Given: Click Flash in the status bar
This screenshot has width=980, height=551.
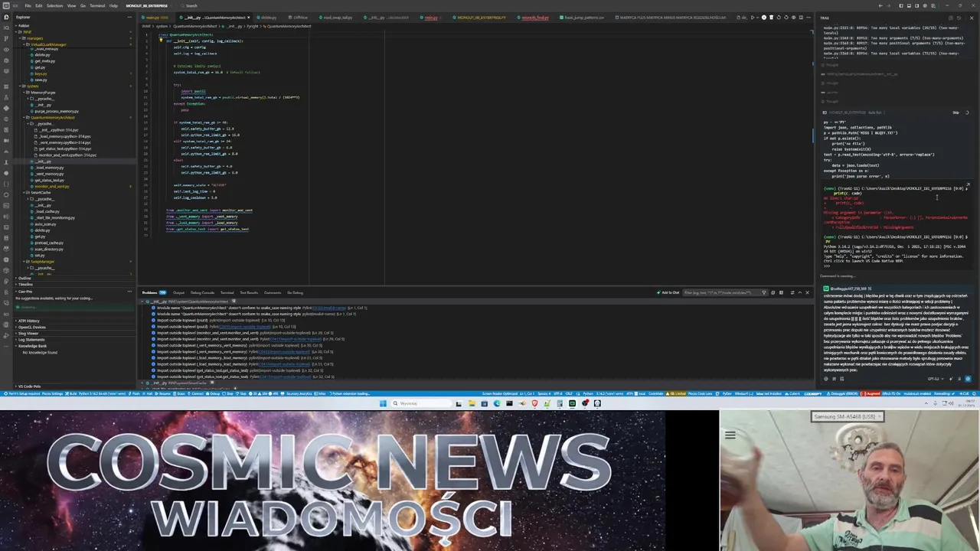Looking at the screenshot, I should (135, 393).
